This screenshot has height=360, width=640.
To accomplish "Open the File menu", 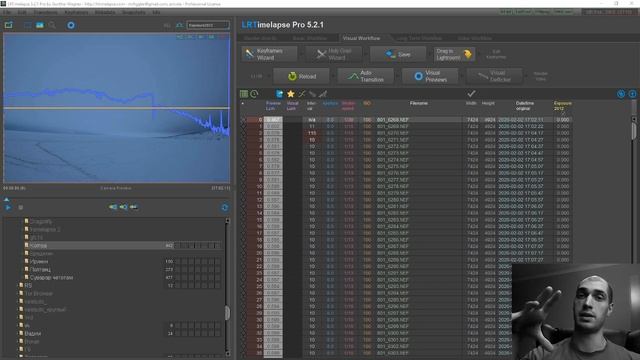I will click(x=7, y=12).
